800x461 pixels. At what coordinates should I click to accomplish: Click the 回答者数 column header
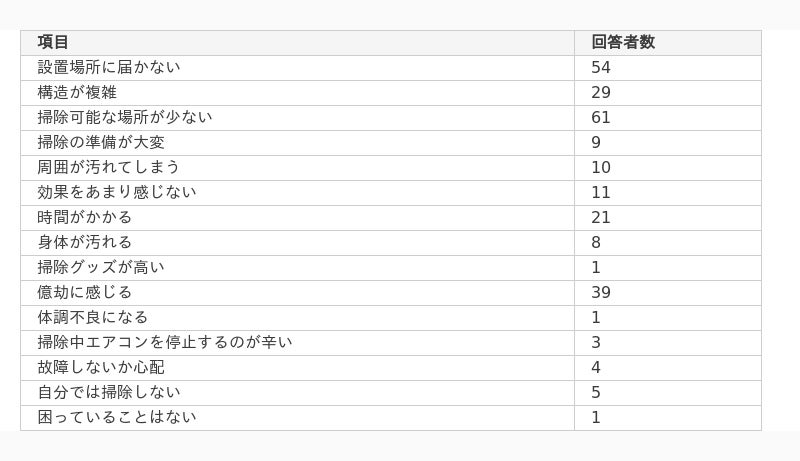point(668,42)
